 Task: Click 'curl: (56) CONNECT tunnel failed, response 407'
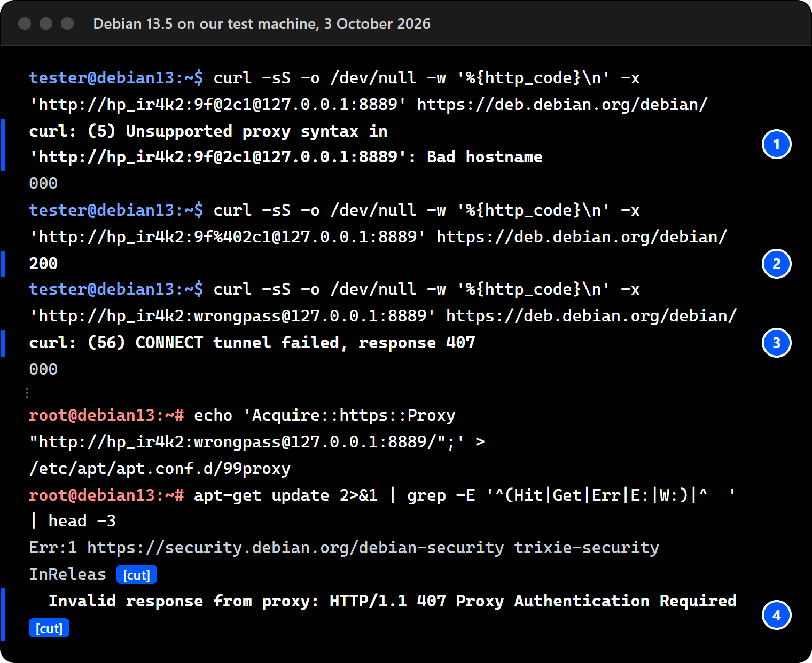pyautogui.click(x=252, y=342)
